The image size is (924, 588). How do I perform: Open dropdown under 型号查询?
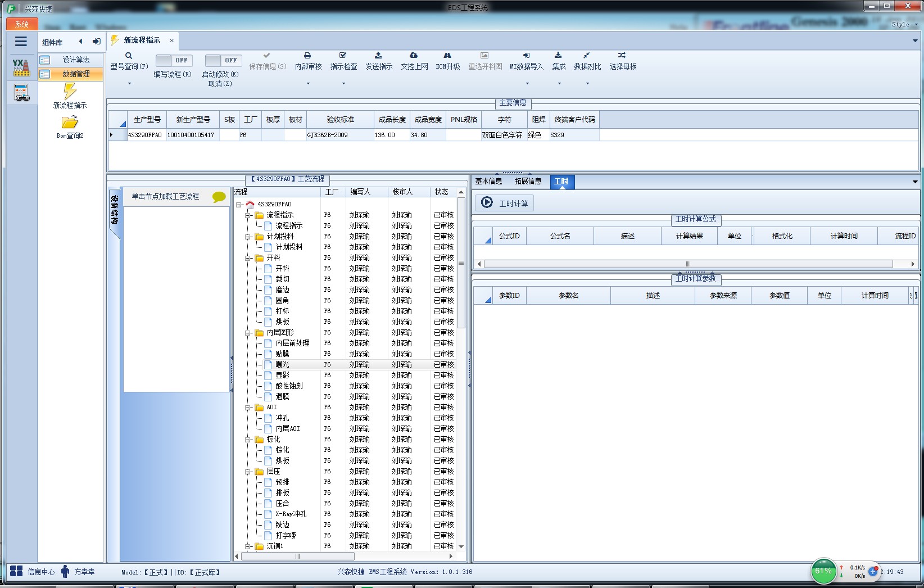129,84
